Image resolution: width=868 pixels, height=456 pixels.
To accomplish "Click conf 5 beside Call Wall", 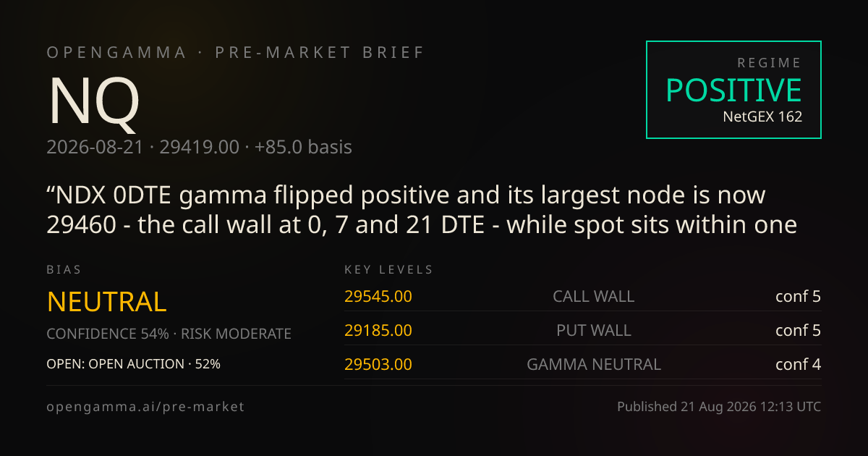I will coord(798,296).
